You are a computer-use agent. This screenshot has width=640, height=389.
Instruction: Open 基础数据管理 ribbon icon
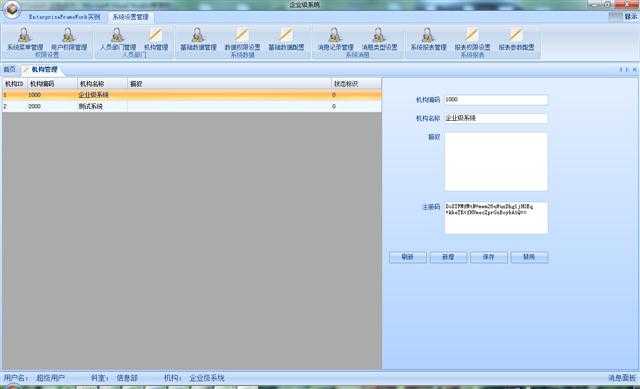pyautogui.click(x=198, y=39)
